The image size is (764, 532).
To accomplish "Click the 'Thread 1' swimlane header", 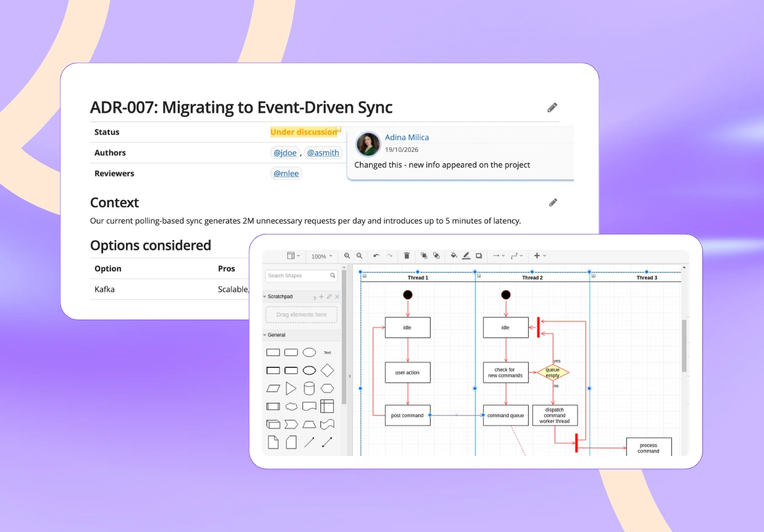I will pyautogui.click(x=418, y=278).
